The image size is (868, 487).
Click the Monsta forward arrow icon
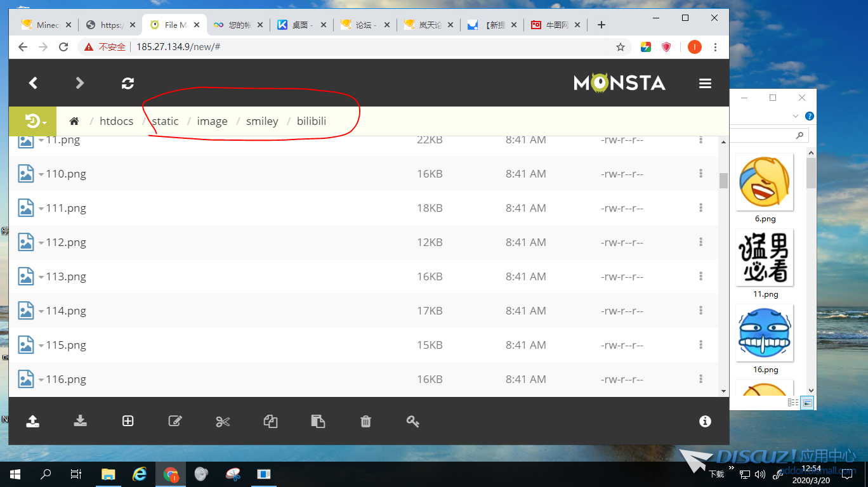point(80,83)
